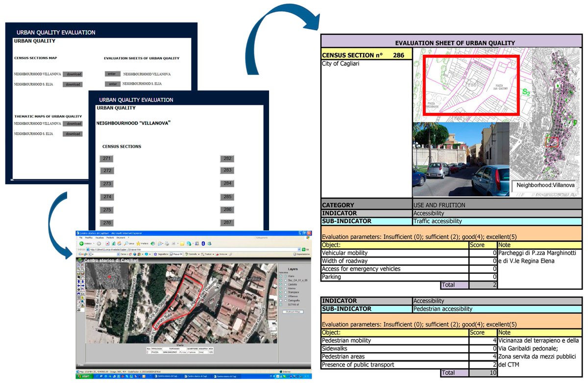This screenshot has height=383, width=588.
Task: Click the IE forward arrow button
Action: [x=99, y=244]
